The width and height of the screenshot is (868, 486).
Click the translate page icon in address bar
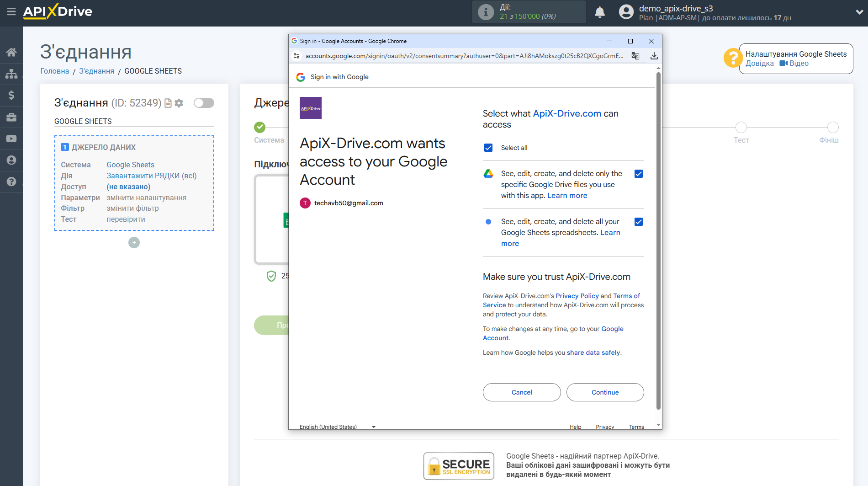[x=635, y=56]
